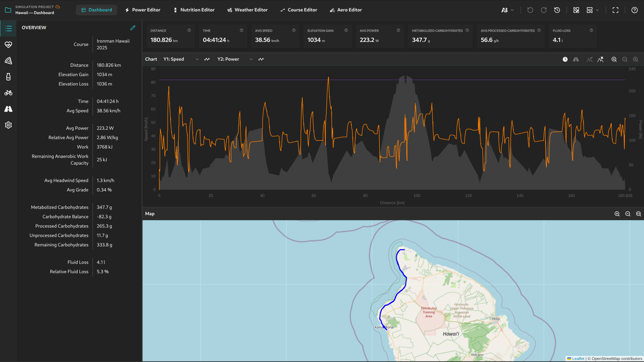Open the Course Editor tab
The image size is (644, 362).
click(x=299, y=10)
